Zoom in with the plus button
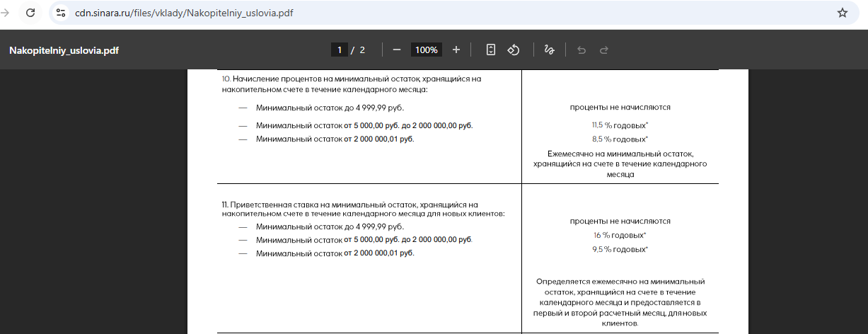The height and width of the screenshot is (334, 868). coord(456,50)
